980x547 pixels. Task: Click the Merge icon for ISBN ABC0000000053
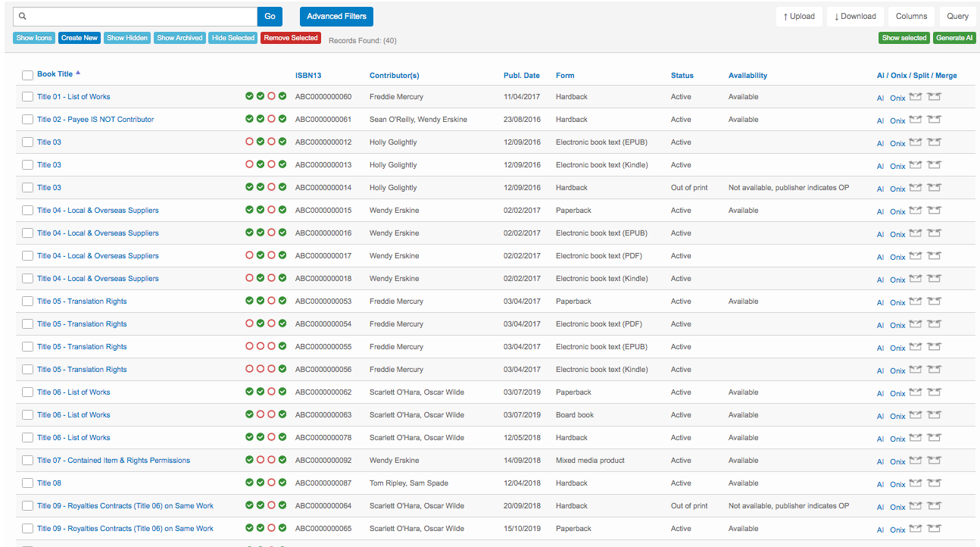click(x=934, y=301)
